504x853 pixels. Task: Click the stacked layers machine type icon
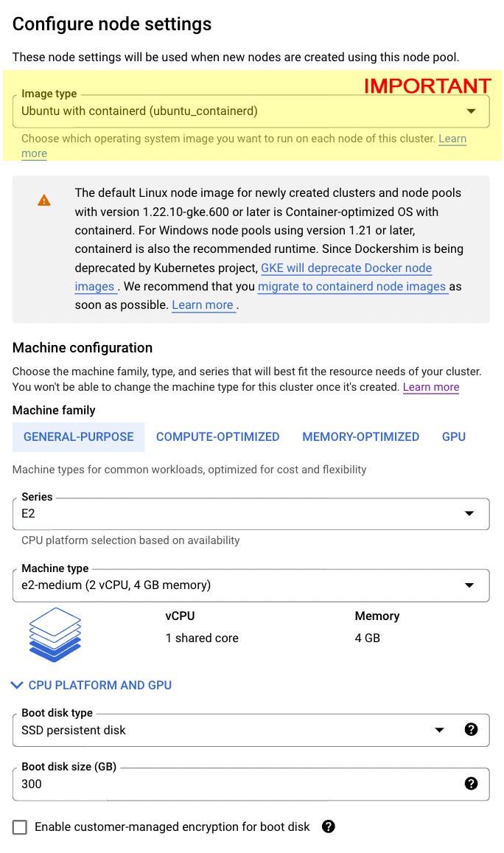(55, 635)
